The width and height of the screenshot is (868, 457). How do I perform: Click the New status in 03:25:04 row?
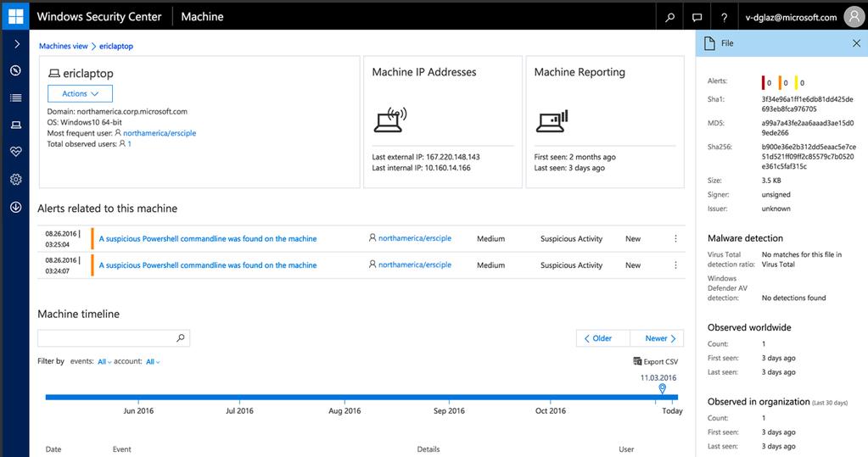pyautogui.click(x=633, y=238)
